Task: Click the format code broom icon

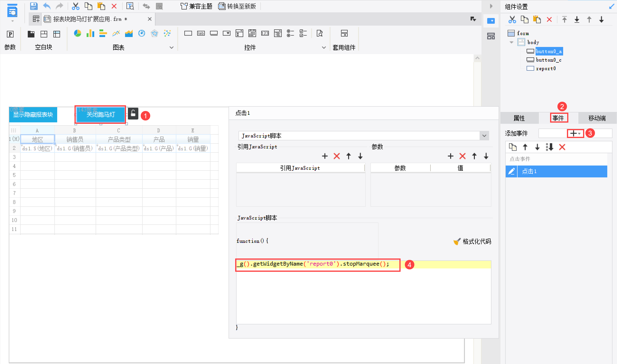Action: point(457,242)
